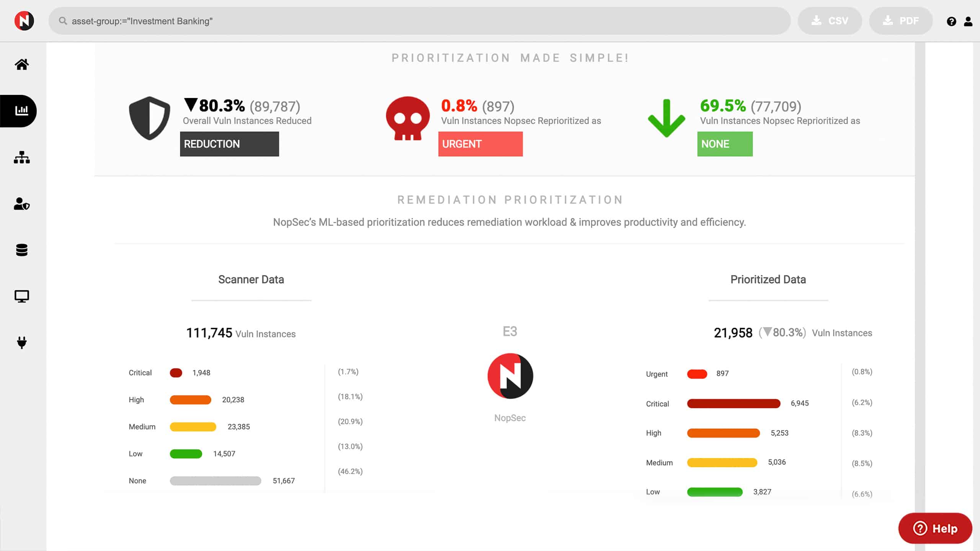Download the CSV export
The width and height of the screenshot is (980, 551).
[x=830, y=21]
